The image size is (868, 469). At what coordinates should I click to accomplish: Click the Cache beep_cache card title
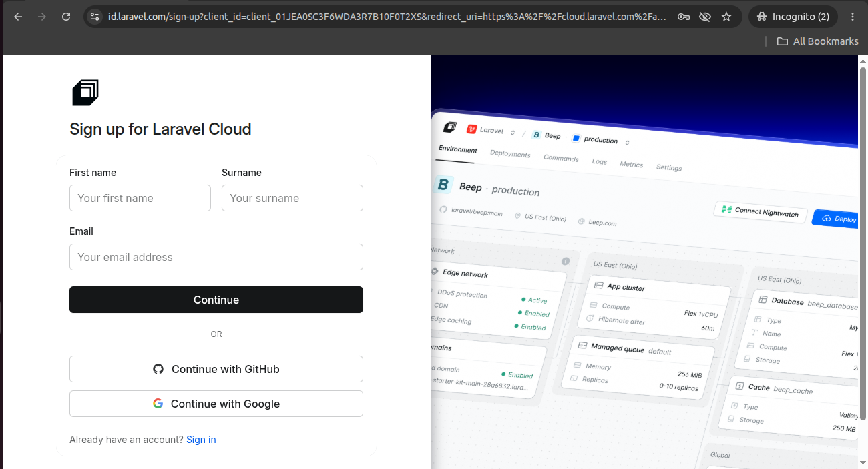781,388
